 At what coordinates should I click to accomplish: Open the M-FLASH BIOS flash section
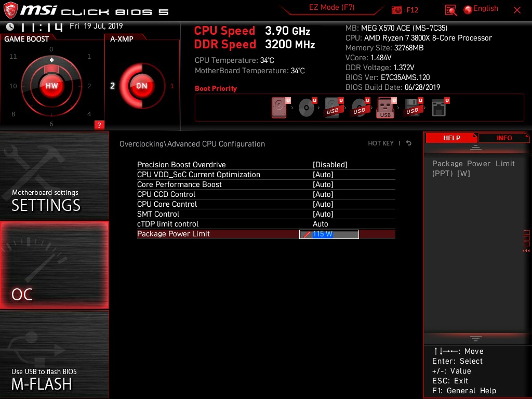pyautogui.click(x=54, y=354)
